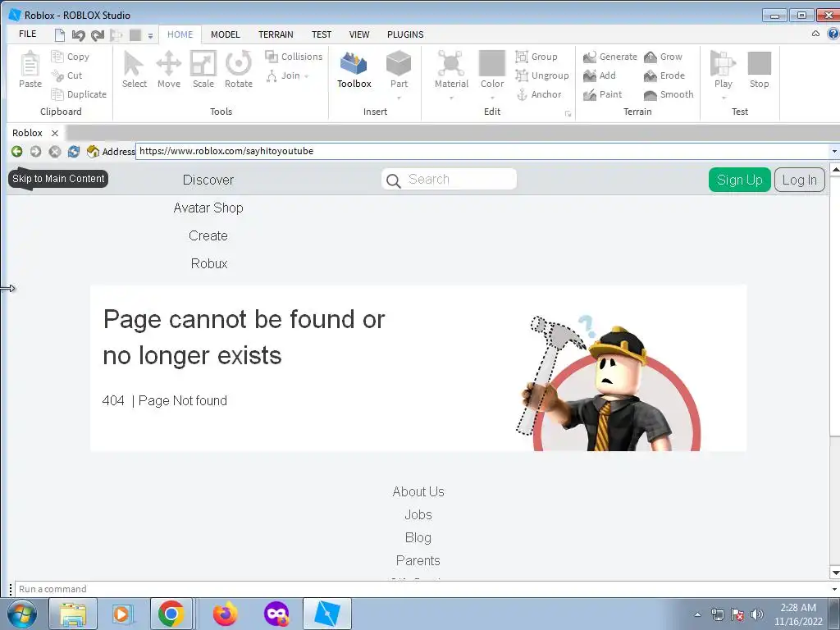Viewport: 840px width, 630px height.
Task: Toggle the Collisions option
Action: 294,57
